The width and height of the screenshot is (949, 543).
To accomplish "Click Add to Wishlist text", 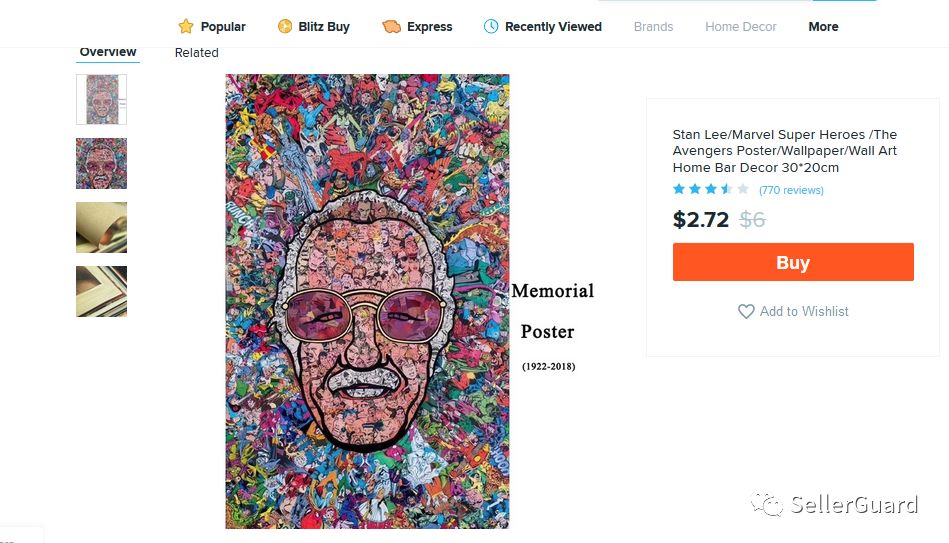I will pyautogui.click(x=804, y=312).
